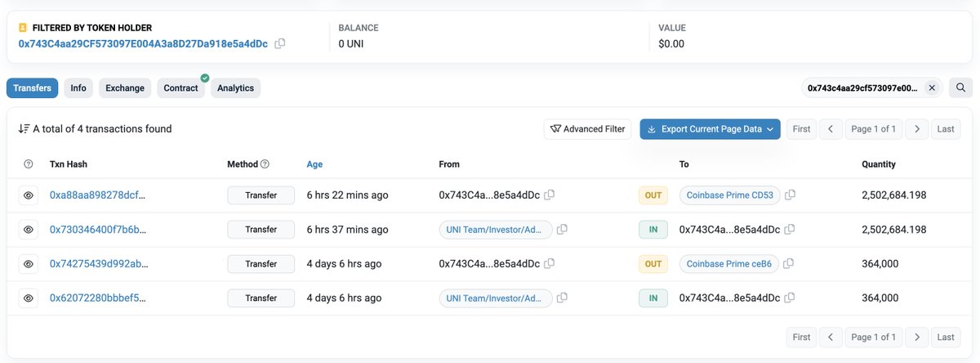This screenshot has width=980, height=363.
Task: Copy UNI Team address in 6 hrs 37 mins row
Action: pyautogui.click(x=563, y=230)
